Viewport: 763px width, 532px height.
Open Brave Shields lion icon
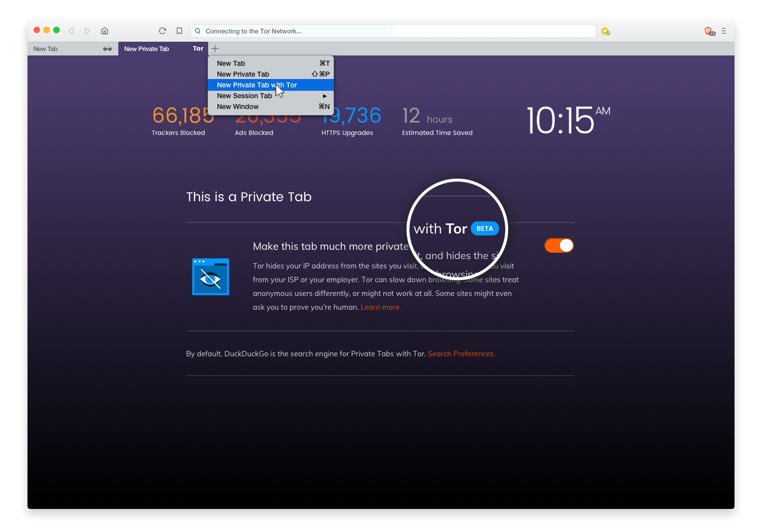709,31
